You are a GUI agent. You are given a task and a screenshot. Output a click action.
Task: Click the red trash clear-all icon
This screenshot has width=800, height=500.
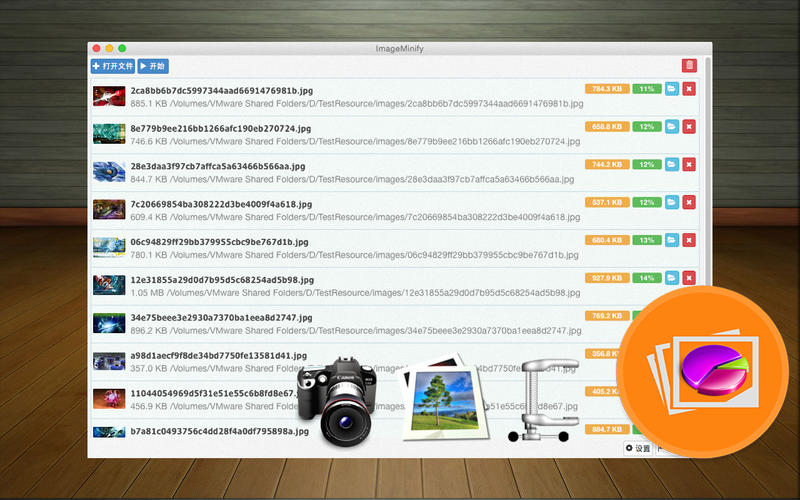[x=689, y=65]
